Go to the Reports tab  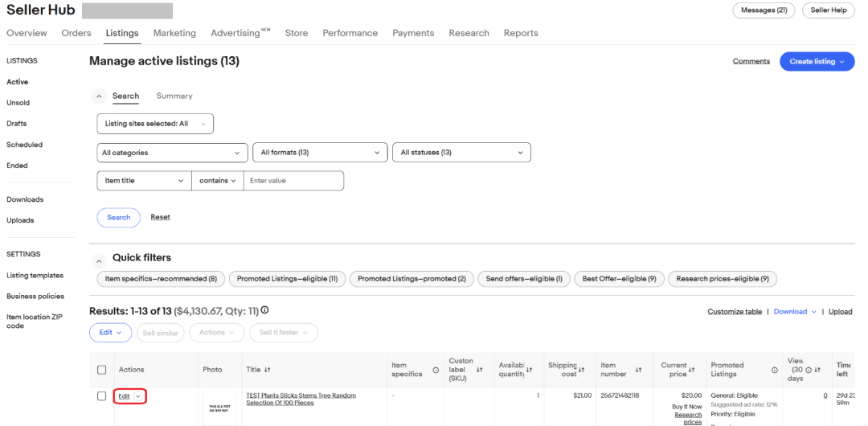(x=521, y=33)
